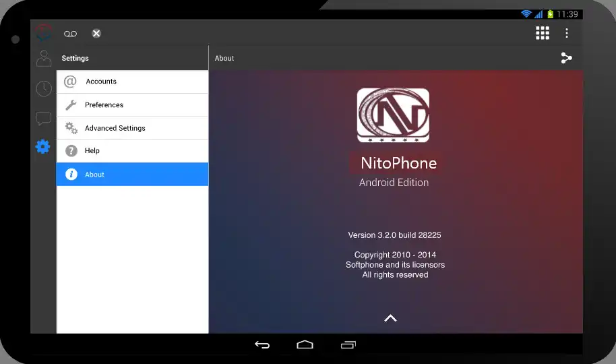Open the voicemail icon in top bar
Viewport: 616px width, 364px height.
click(70, 34)
